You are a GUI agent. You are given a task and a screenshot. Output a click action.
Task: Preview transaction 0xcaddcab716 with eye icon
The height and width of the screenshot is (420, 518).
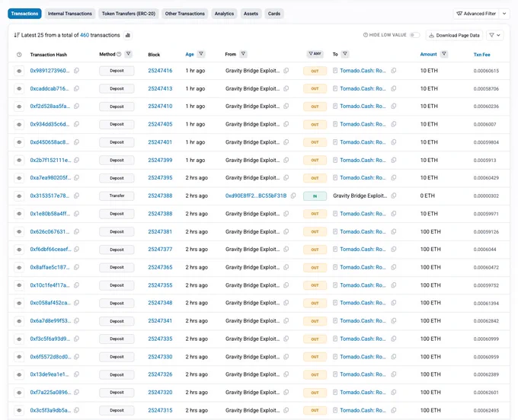click(19, 89)
